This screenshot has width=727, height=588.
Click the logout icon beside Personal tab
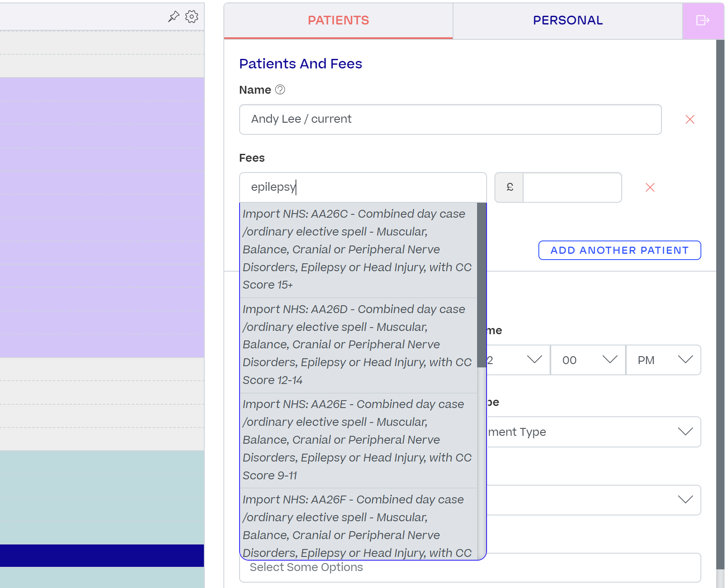[703, 20]
